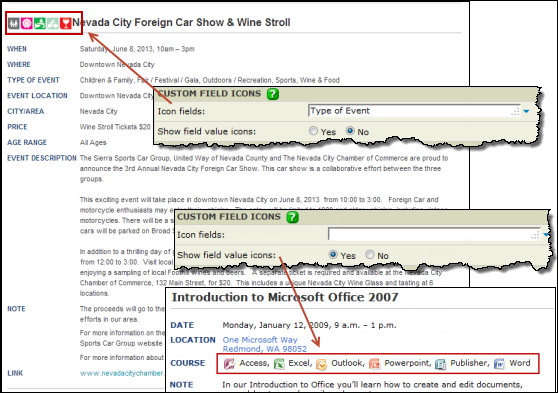Image resolution: width=558 pixels, height=393 pixels.
Task: Click the TYPE OF EVENT field label
Action: [33, 80]
